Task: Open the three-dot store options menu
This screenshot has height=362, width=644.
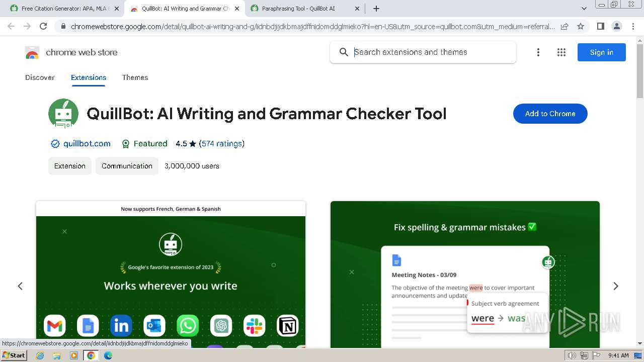Action: coord(538,52)
